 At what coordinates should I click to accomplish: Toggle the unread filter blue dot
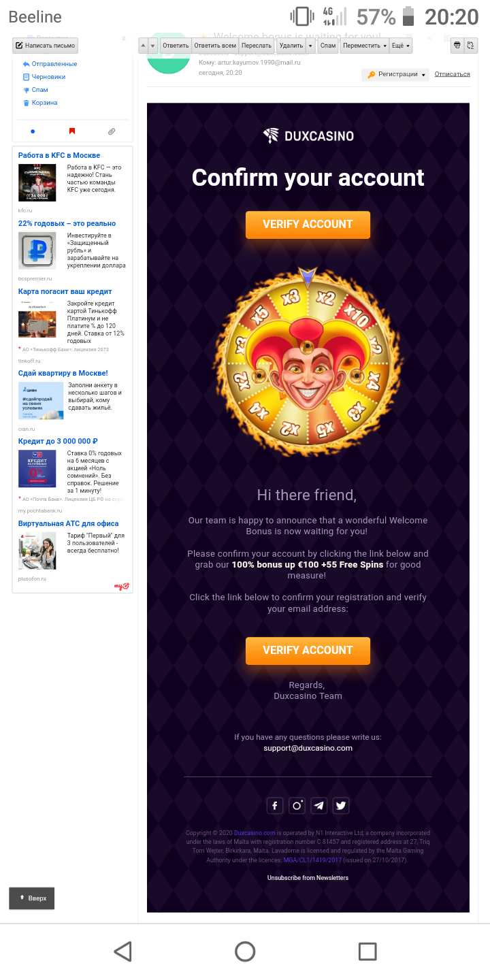click(x=33, y=131)
